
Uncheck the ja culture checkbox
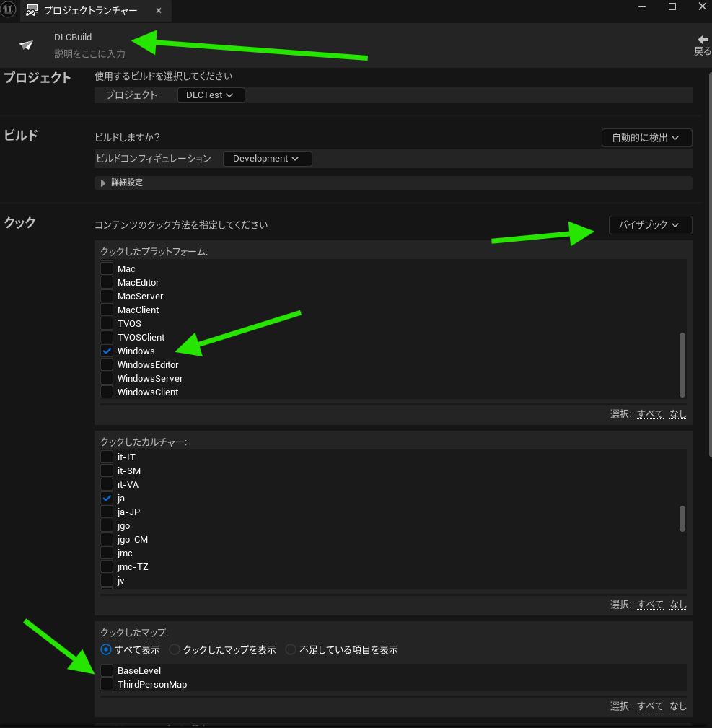(107, 498)
